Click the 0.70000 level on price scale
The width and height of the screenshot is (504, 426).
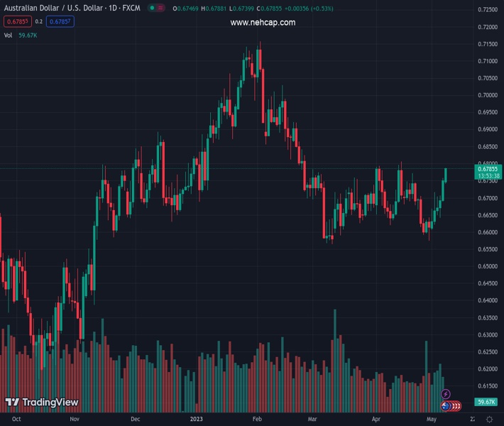487,95
